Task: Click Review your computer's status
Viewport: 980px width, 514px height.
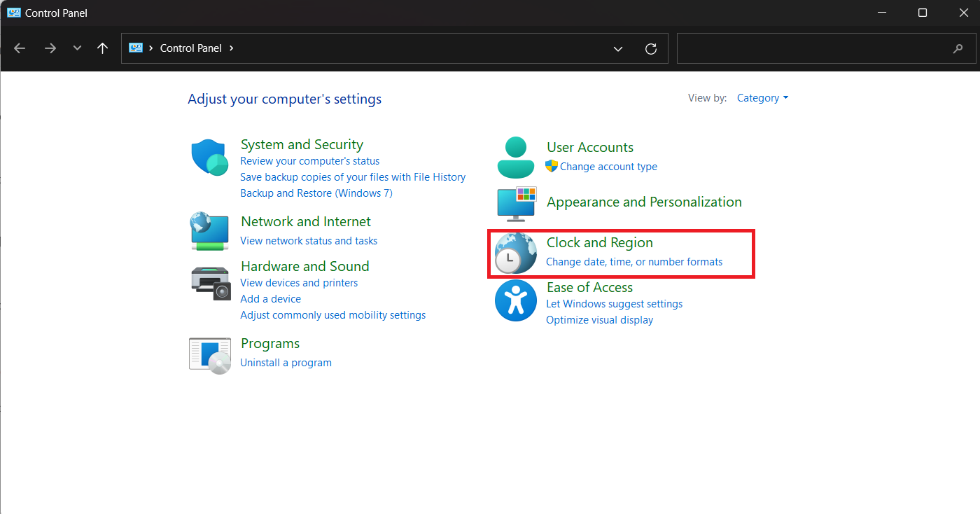Action: pos(309,161)
